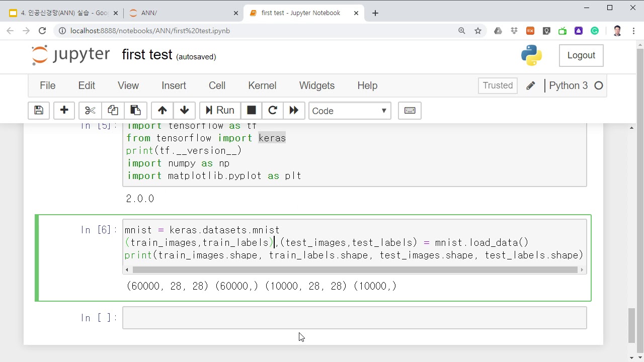644x362 pixels.
Task: Click the Logout button
Action: 581,55
